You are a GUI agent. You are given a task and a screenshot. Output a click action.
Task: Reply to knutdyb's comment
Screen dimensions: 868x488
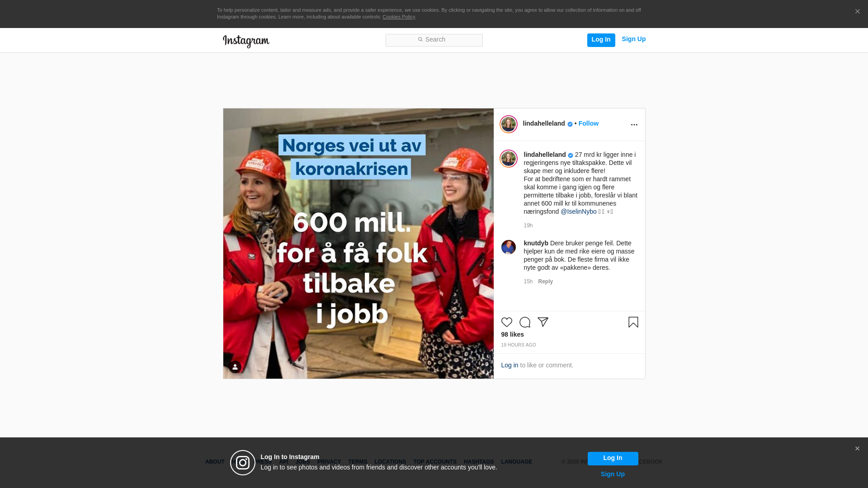pos(545,282)
